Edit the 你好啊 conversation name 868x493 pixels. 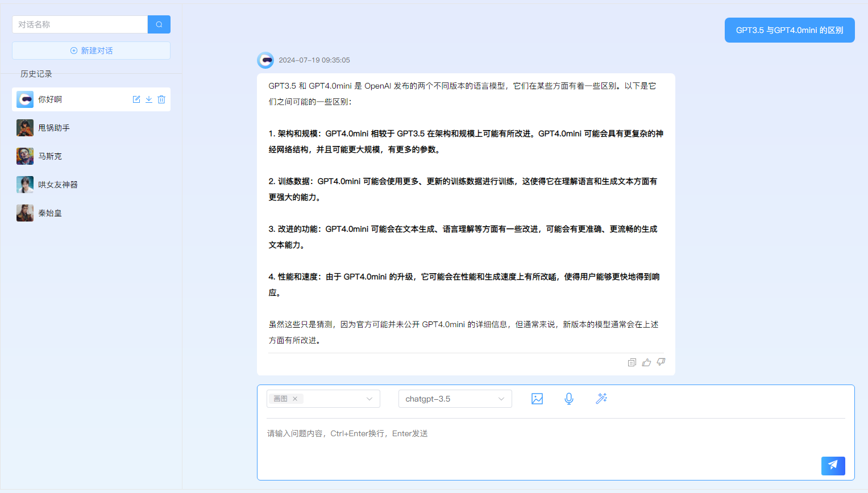pyautogui.click(x=136, y=99)
